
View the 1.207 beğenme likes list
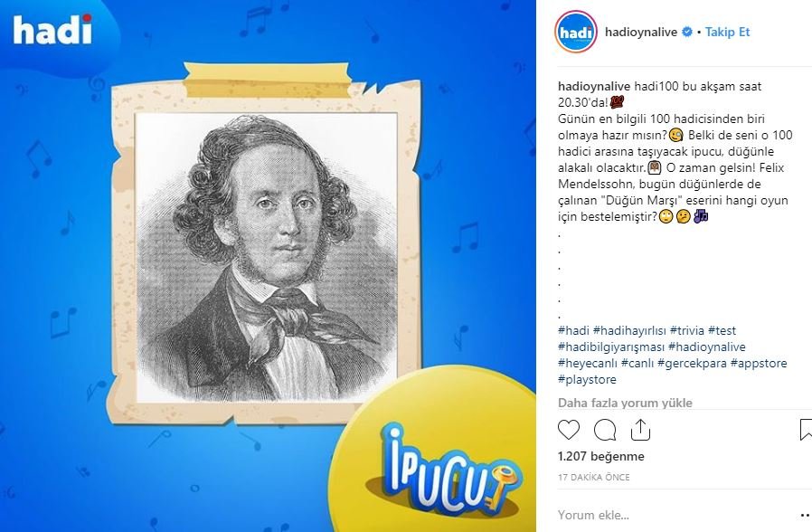click(600, 456)
